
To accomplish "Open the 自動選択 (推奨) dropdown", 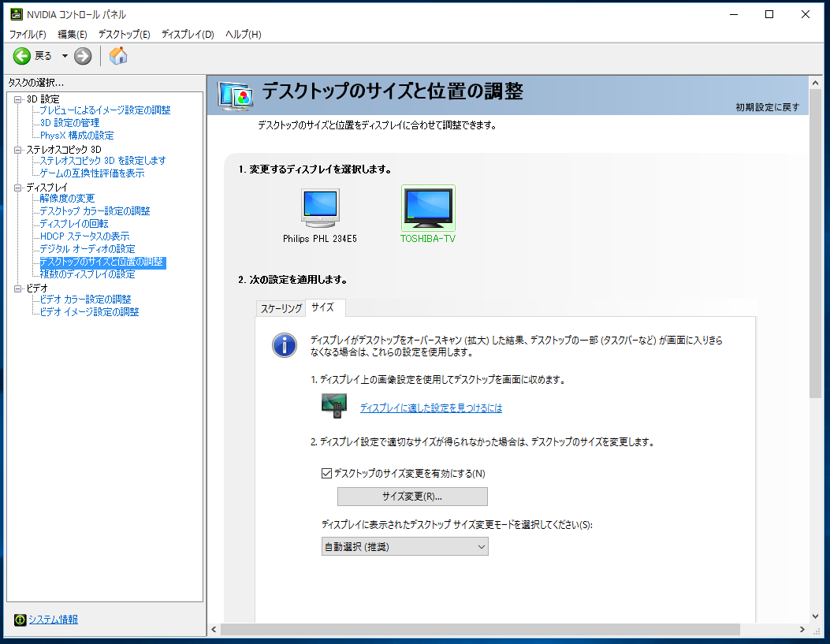I will pos(404,546).
